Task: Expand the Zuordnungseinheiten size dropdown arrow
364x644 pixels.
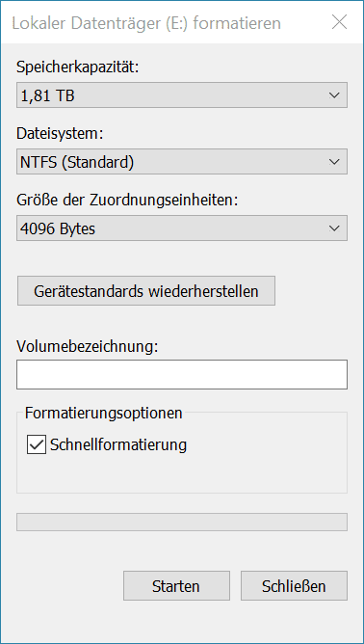Action: click(334, 228)
